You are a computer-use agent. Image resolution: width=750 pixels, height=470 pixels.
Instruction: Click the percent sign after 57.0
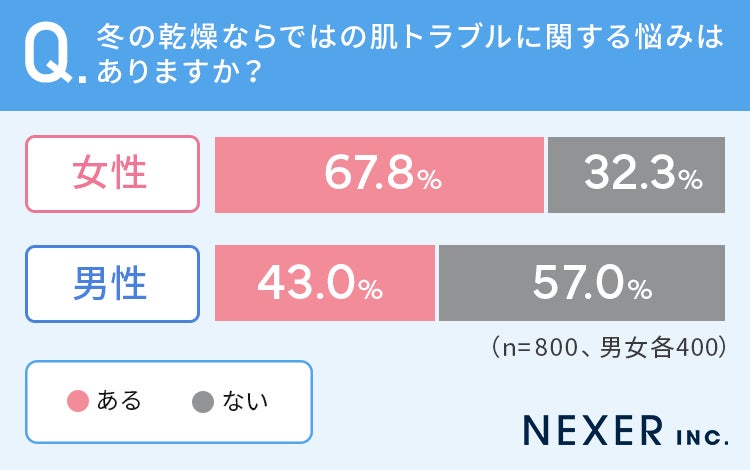(640, 291)
